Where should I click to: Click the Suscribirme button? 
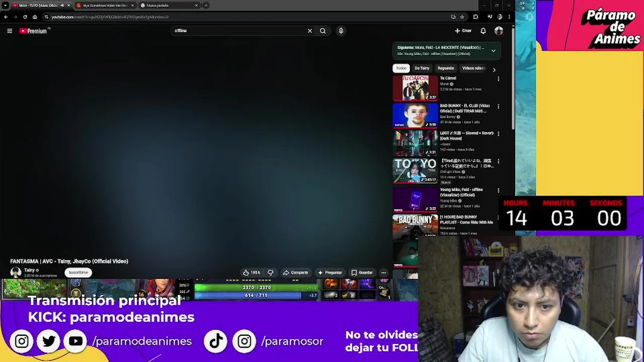[x=78, y=273]
